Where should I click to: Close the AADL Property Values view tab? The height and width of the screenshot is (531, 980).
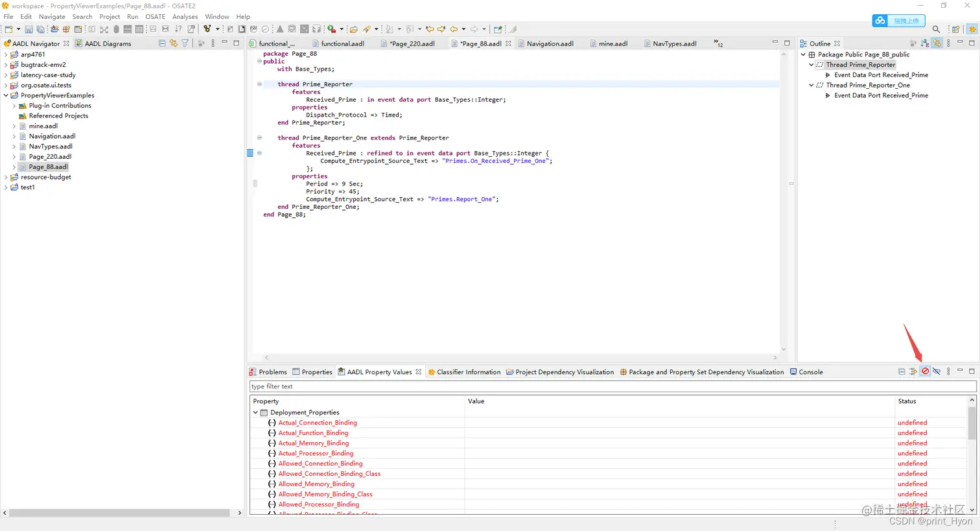coord(419,372)
